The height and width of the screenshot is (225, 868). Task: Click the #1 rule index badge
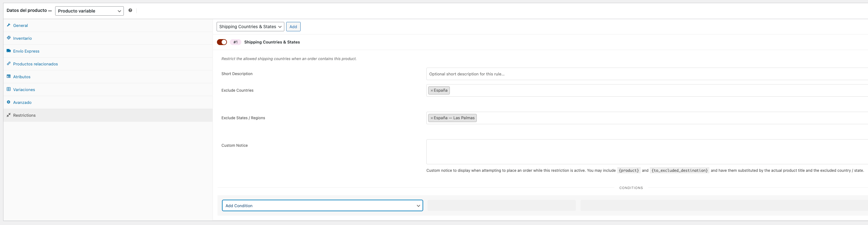235,42
